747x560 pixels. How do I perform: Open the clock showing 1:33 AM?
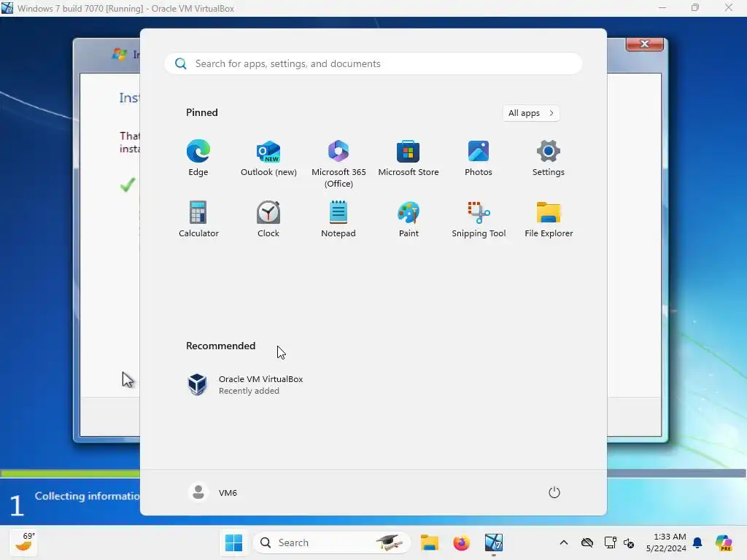pyautogui.click(x=666, y=542)
